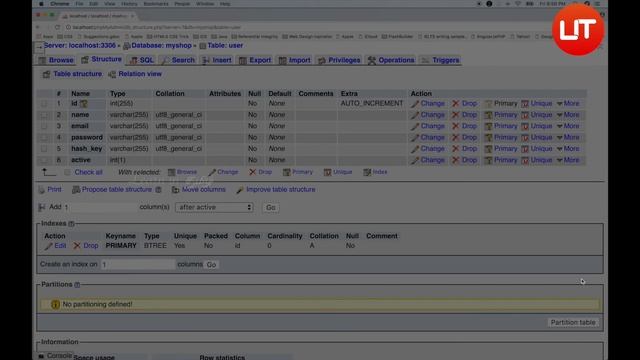
Task: Click the Server: localhost:3306 breadcrumb
Action: point(80,46)
